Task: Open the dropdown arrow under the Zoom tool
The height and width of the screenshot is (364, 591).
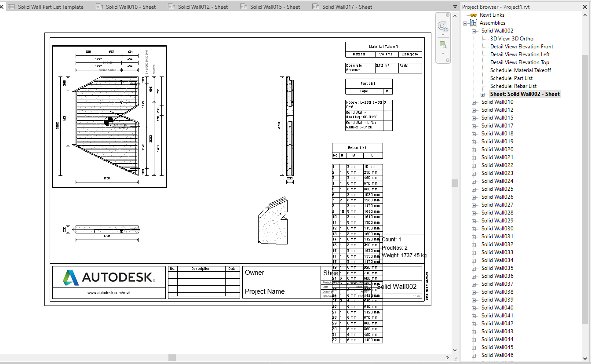Action: click(x=443, y=54)
